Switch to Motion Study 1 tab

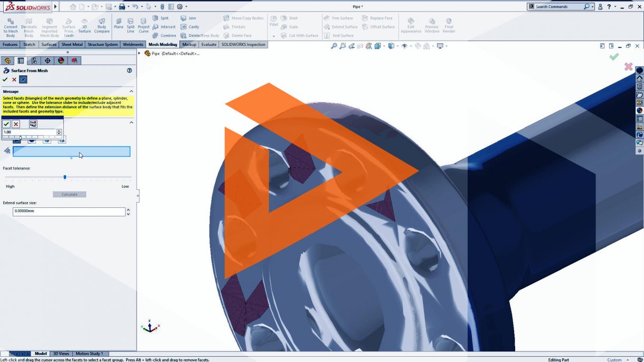point(89,354)
